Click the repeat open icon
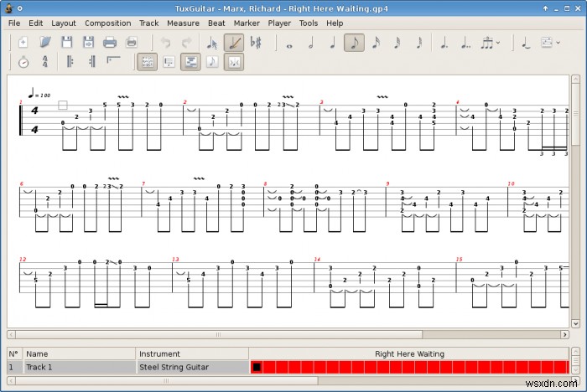Screen dimensions: 587x392 (70, 62)
